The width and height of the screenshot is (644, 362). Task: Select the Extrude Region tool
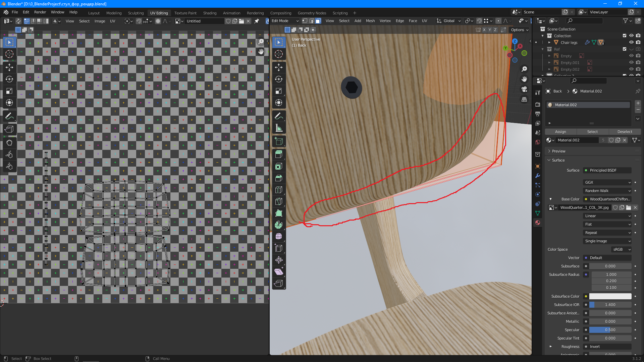[279, 154]
